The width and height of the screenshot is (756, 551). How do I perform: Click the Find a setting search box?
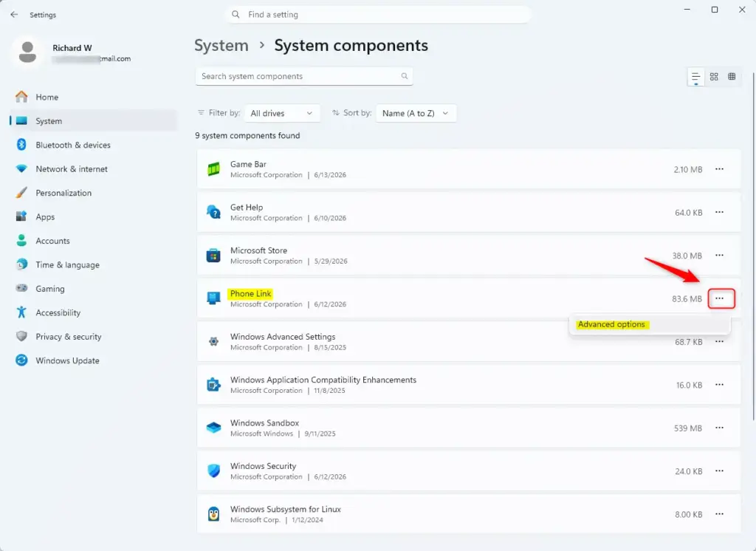[377, 15]
